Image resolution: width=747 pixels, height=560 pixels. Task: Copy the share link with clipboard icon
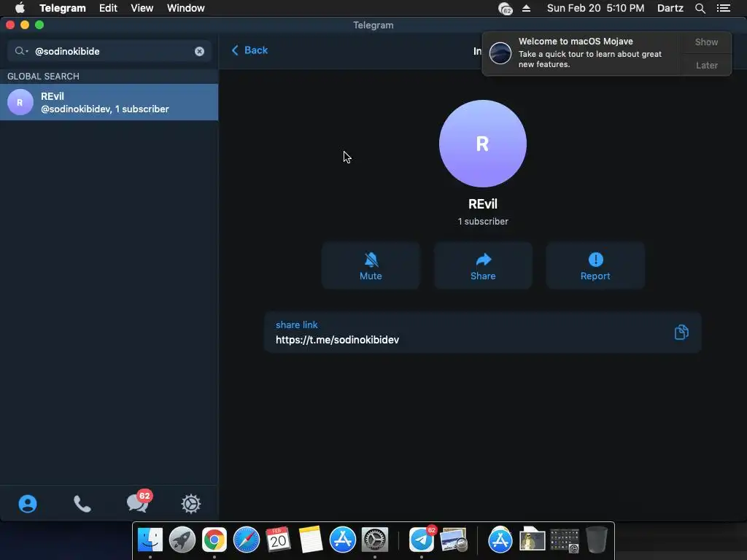point(682,332)
